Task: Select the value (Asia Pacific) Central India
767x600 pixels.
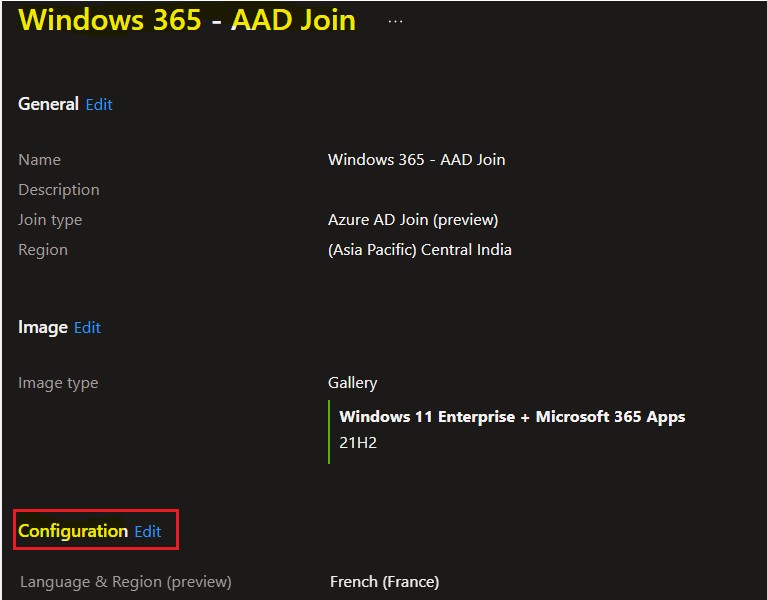Action: [420, 250]
